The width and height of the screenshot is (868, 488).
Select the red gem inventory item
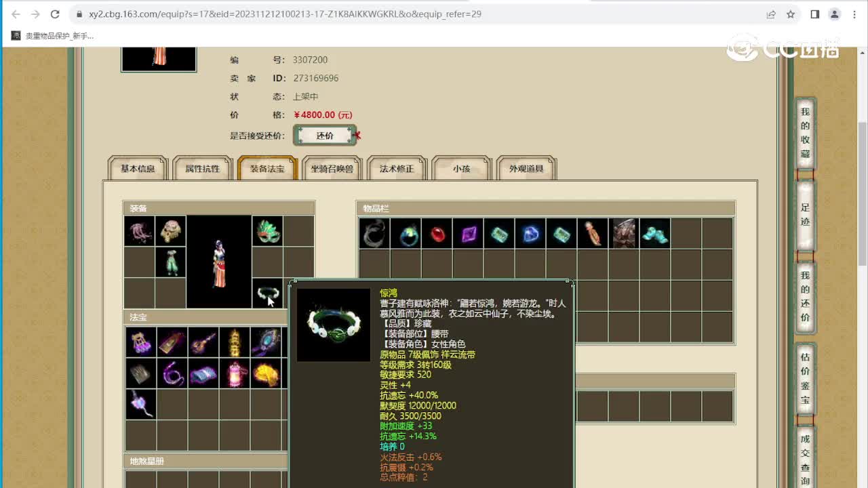pos(437,233)
